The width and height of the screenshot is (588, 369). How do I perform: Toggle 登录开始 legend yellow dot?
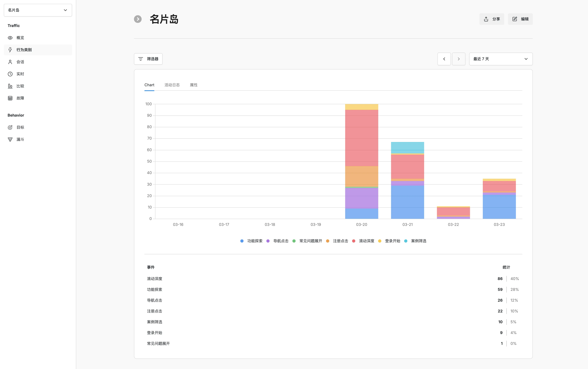pyautogui.click(x=380, y=241)
